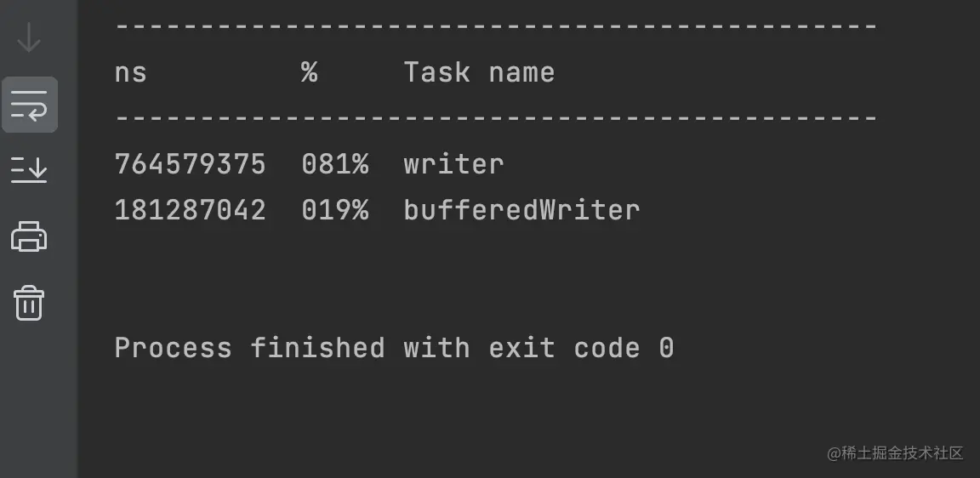
Task: Click the top dashed separator line
Action: [x=496, y=27]
